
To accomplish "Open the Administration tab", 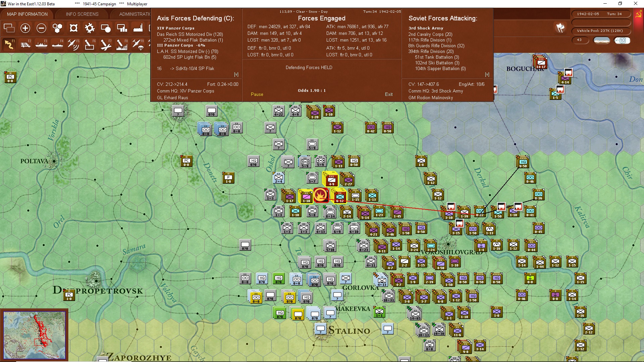I will [134, 14].
